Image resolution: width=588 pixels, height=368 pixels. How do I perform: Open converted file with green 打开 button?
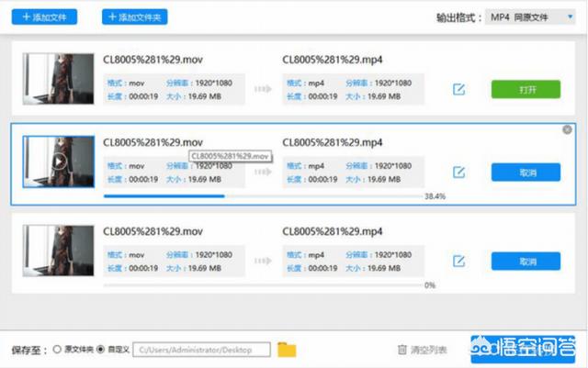click(526, 90)
